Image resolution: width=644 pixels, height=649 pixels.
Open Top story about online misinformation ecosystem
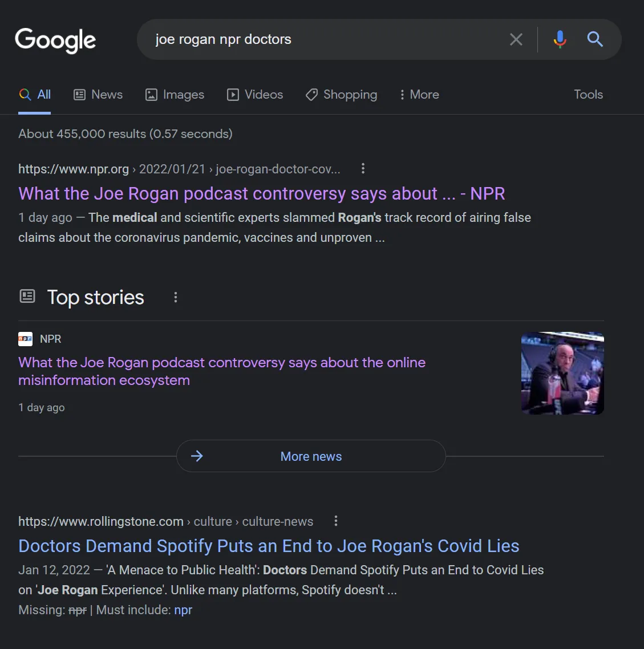(x=222, y=371)
